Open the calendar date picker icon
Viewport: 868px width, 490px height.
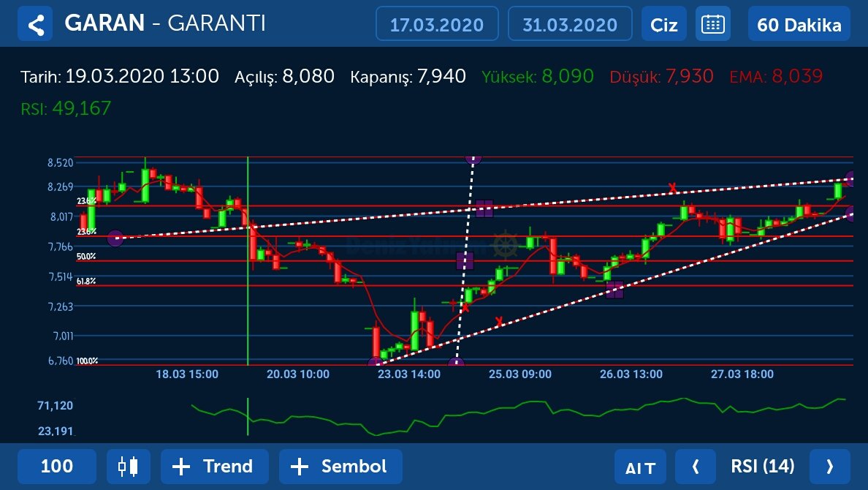coord(712,24)
